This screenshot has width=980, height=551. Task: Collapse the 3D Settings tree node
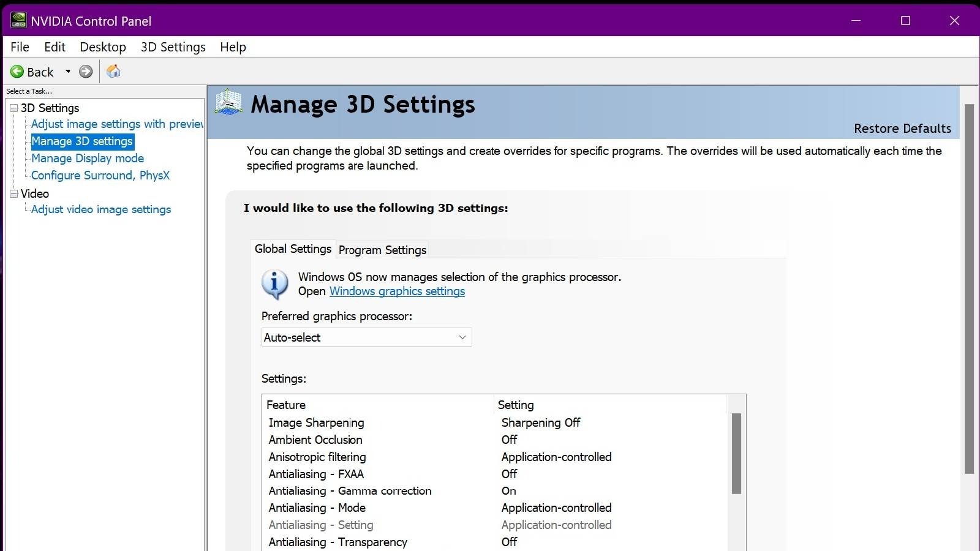click(x=13, y=108)
